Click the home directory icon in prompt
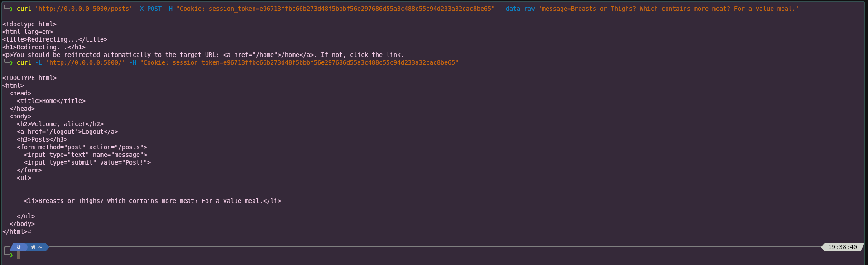The image size is (868, 265). point(33,247)
